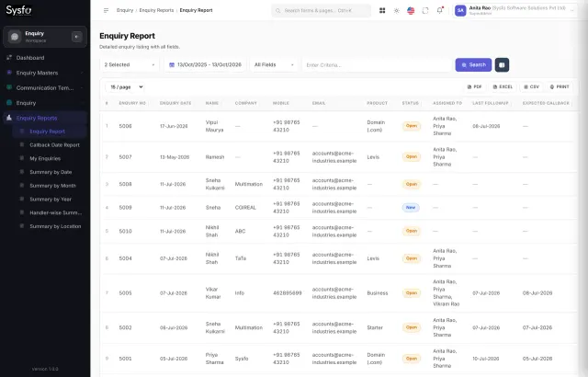Open My Enquiries report
The width and height of the screenshot is (588, 377).
click(x=50, y=158)
